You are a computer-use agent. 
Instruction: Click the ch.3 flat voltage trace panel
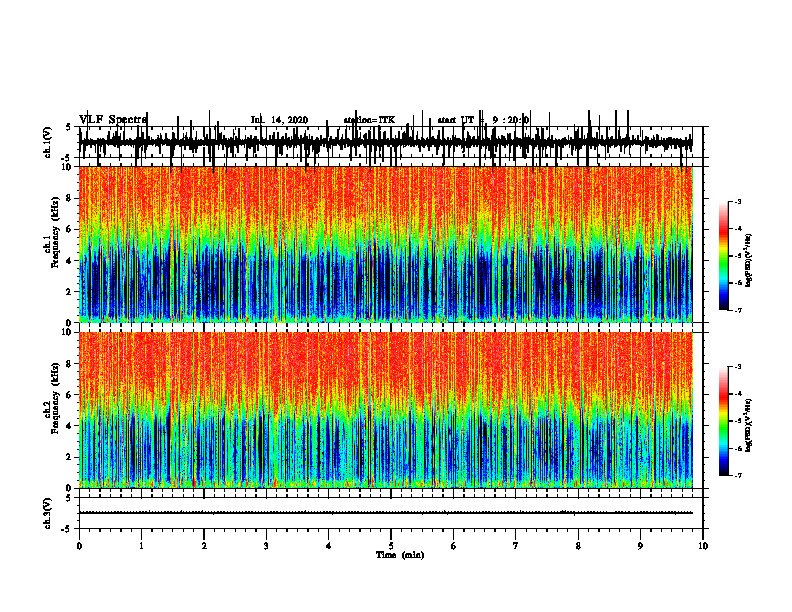(x=390, y=513)
